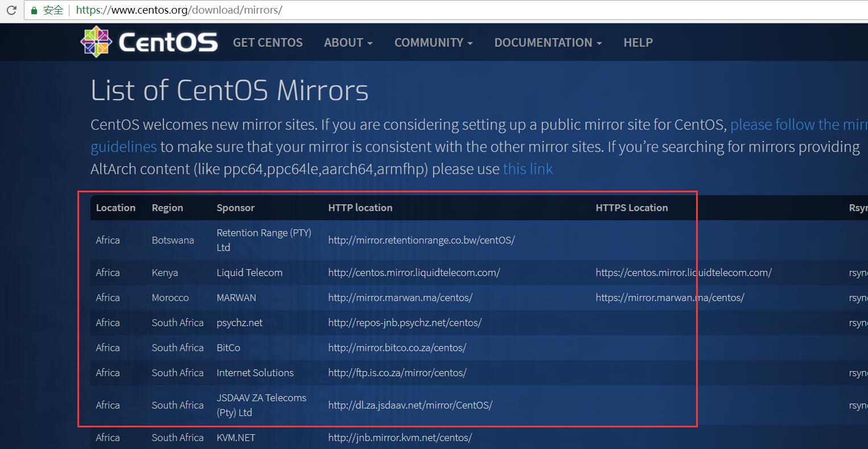The height and width of the screenshot is (449, 868).
Task: Open the jnb.mirror.kvm.net mirror link
Action: coord(400,438)
